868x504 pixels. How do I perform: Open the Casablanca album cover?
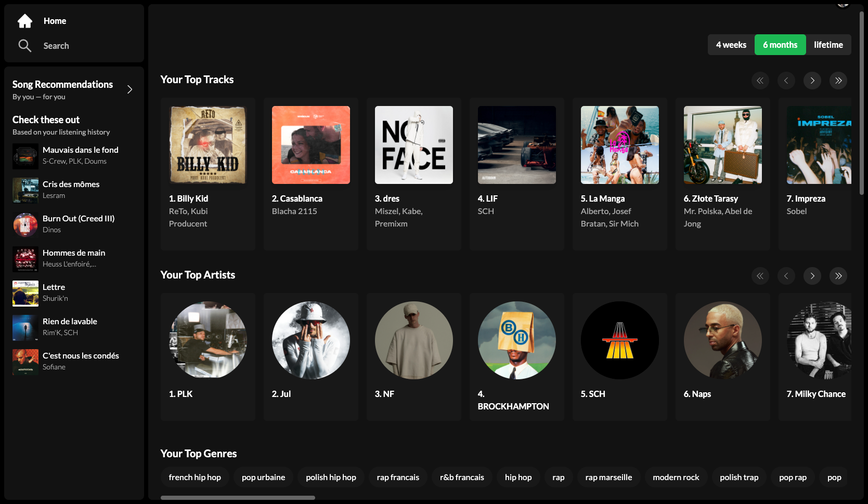[311, 145]
